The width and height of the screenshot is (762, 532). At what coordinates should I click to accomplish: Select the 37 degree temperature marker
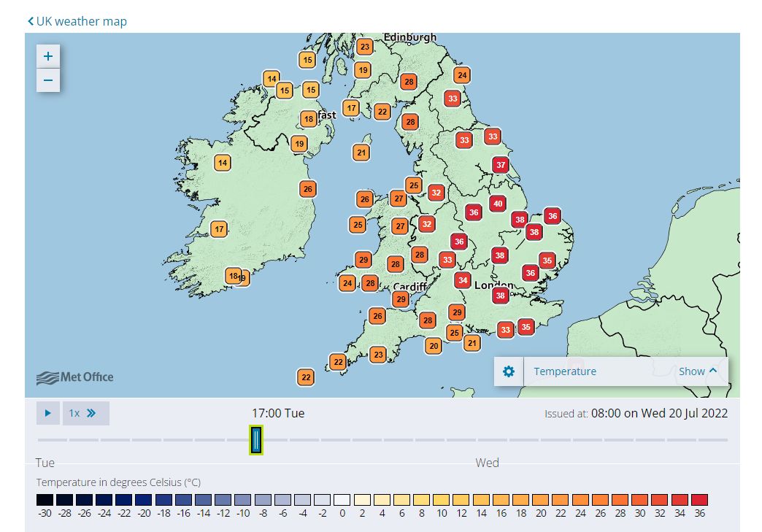point(501,165)
